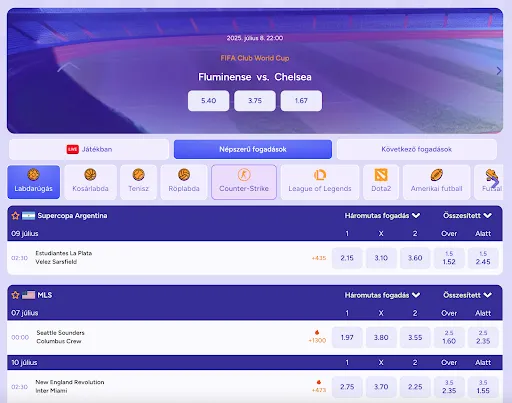
Task: Pick Columbus Crew win at 3.55
Action: click(415, 337)
